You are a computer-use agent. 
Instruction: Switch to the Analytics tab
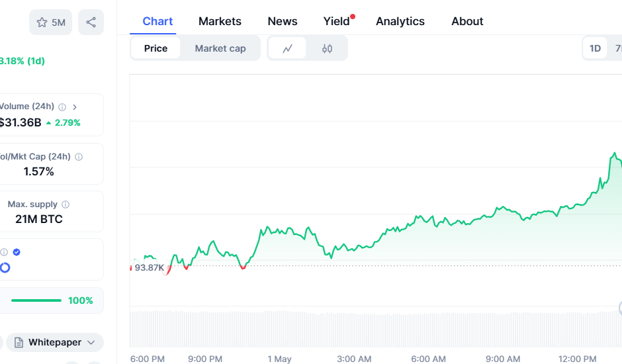[400, 21]
